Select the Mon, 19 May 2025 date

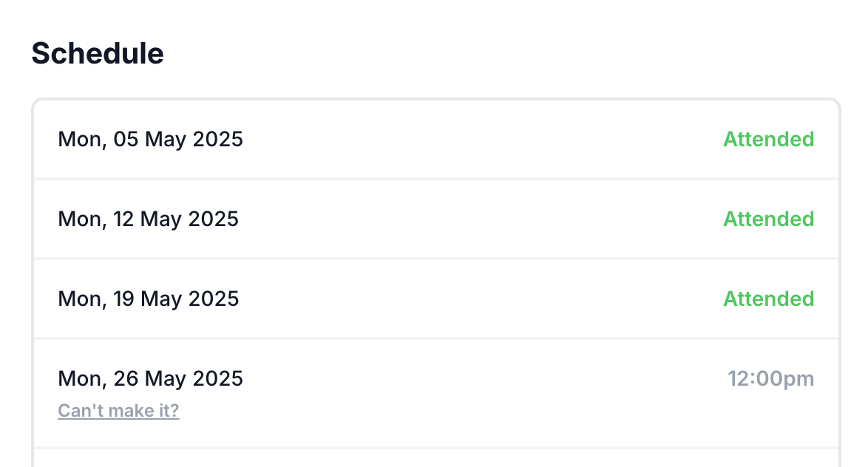click(148, 299)
